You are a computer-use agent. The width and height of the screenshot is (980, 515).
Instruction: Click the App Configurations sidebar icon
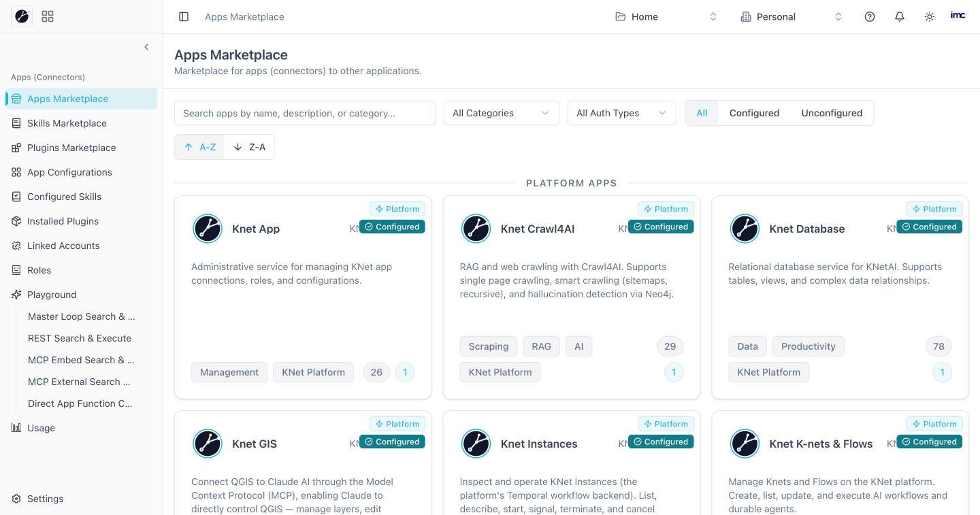pos(16,172)
